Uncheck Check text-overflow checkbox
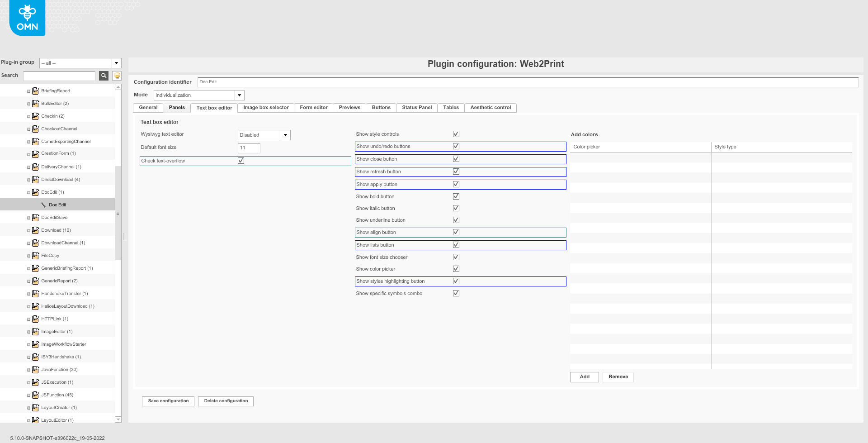 pyautogui.click(x=241, y=161)
